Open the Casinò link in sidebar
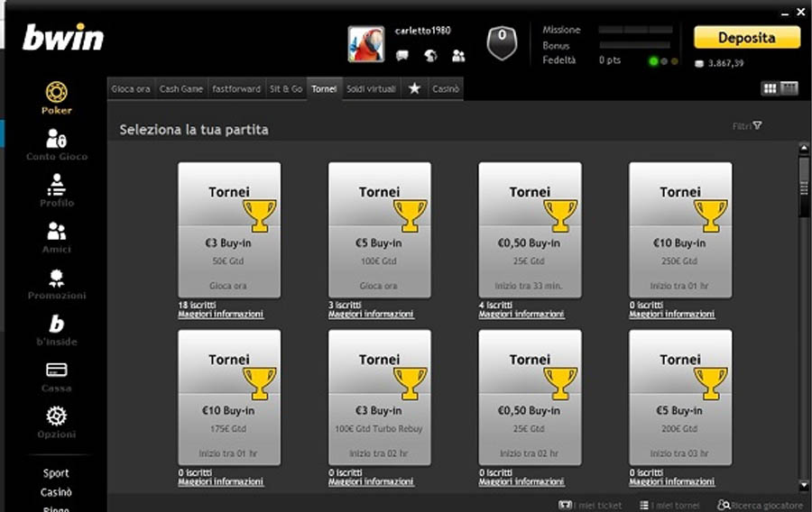The height and width of the screenshot is (512, 812). 56,492
